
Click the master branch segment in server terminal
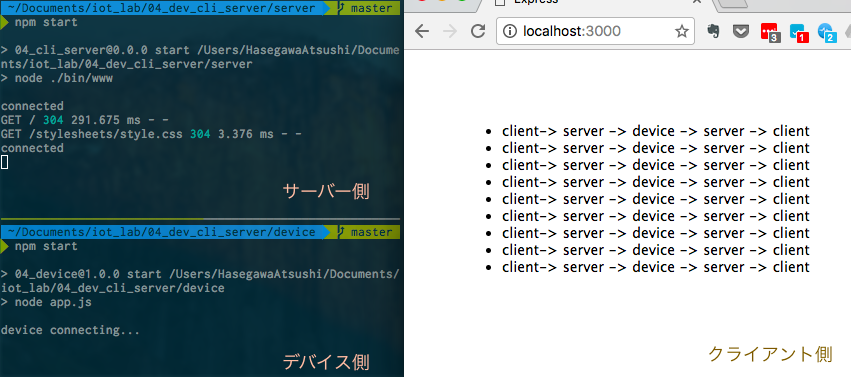point(365,8)
